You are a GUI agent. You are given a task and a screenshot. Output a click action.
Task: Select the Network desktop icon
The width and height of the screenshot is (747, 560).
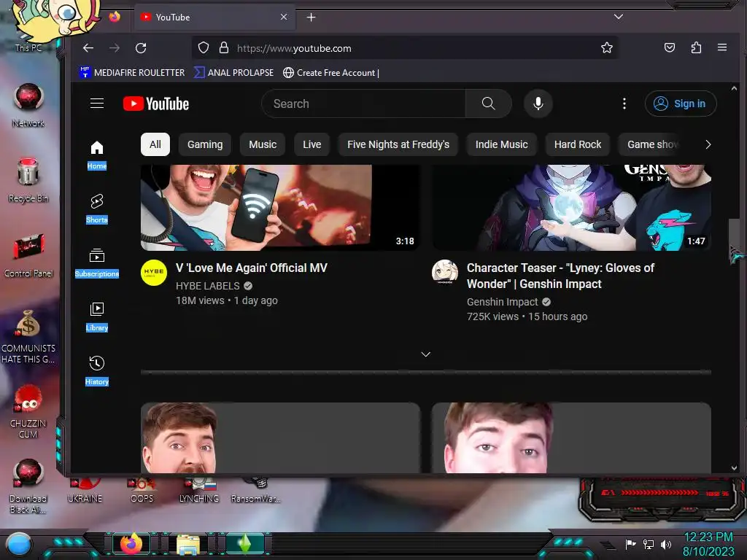point(28,106)
